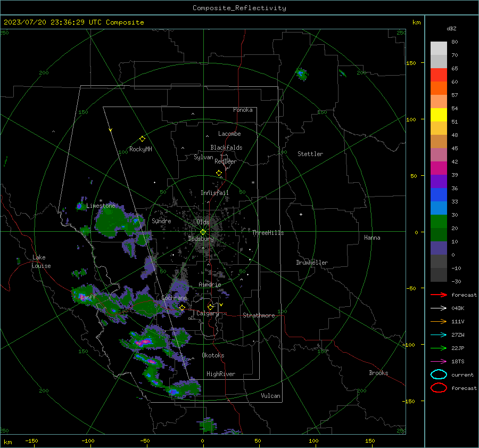Viewport: 479px width, 448px height.
Task: Click the HighRiver town label
Action: coord(221,374)
